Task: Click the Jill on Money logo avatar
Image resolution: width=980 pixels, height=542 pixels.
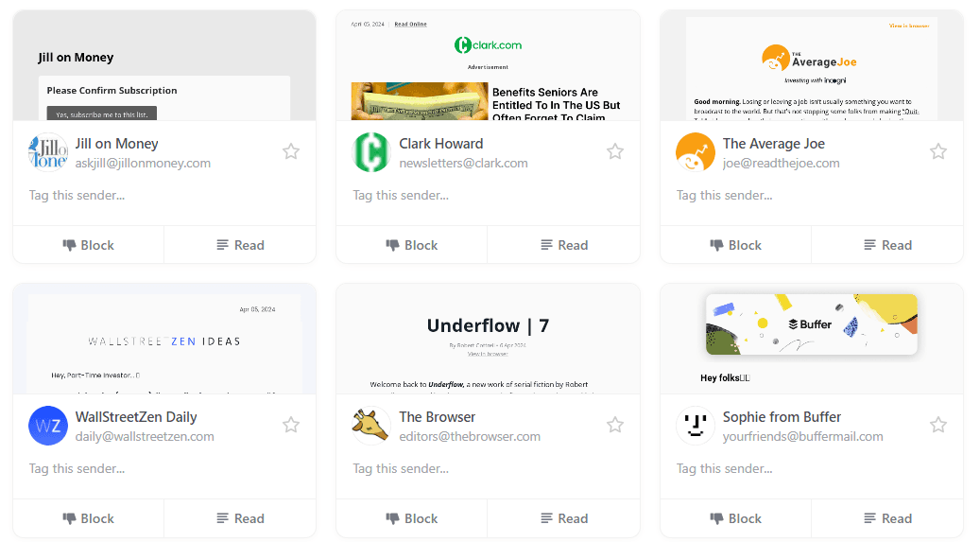Action: (48, 152)
